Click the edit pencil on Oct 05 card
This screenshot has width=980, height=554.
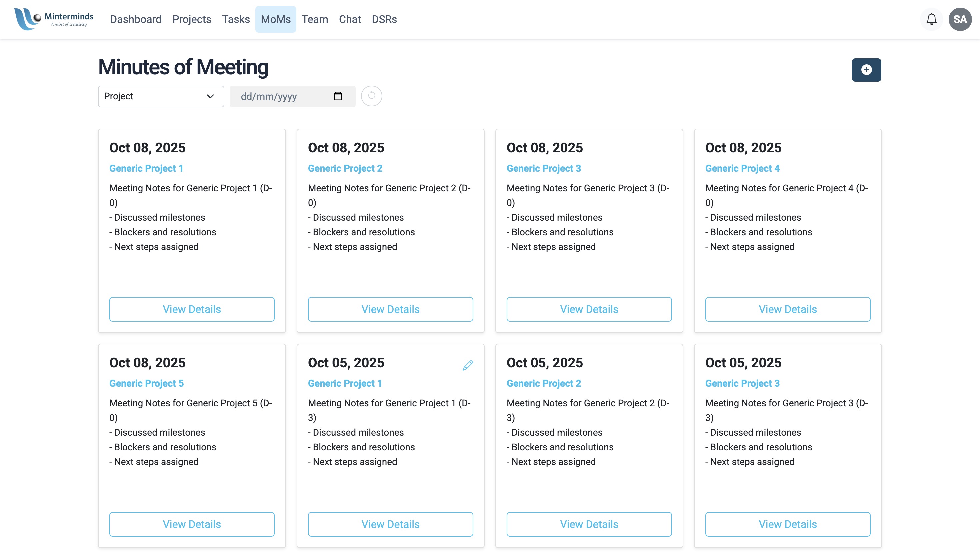(468, 365)
